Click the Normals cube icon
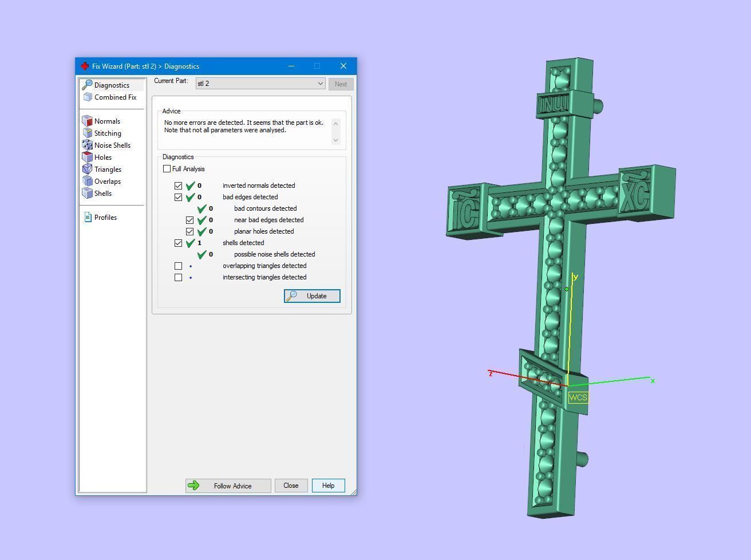 click(x=87, y=121)
